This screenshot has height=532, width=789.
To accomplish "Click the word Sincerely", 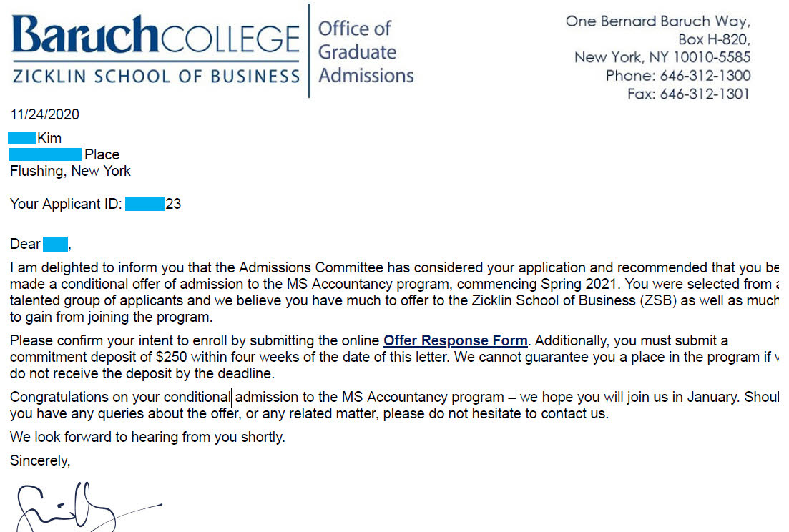I will coord(40,461).
